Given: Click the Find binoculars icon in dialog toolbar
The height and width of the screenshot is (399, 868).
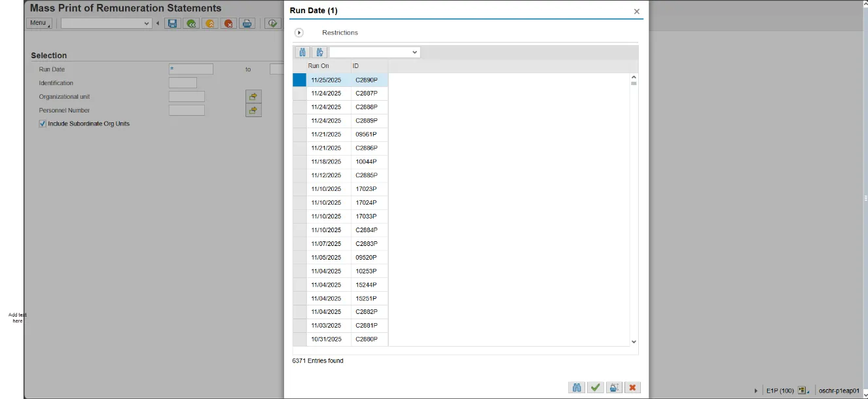Looking at the screenshot, I should [x=302, y=52].
